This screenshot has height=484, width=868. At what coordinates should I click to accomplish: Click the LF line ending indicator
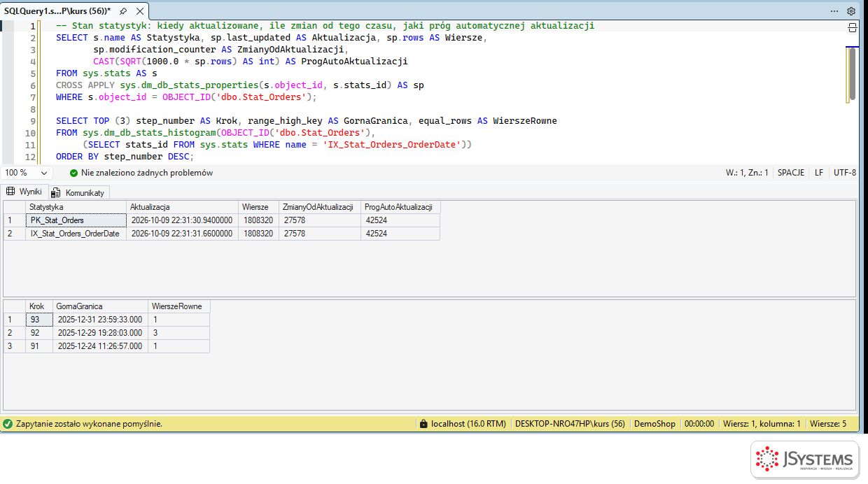coord(819,173)
